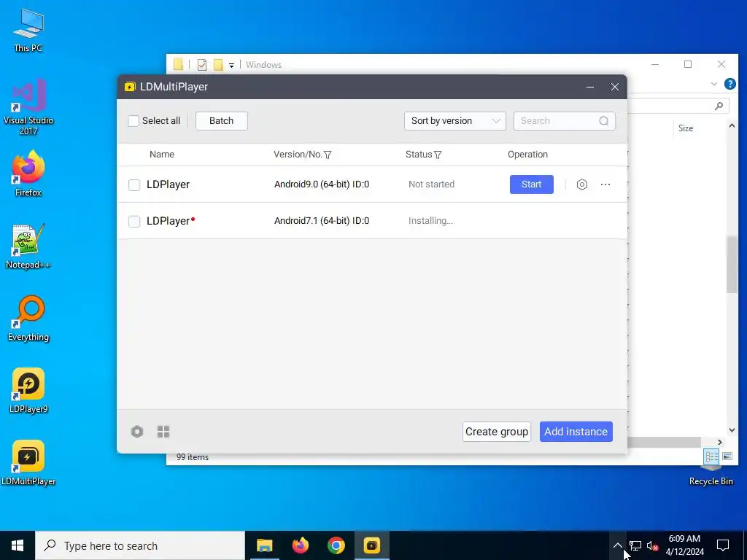
Task: Click the help icon in Explorer window
Action: 729,84
